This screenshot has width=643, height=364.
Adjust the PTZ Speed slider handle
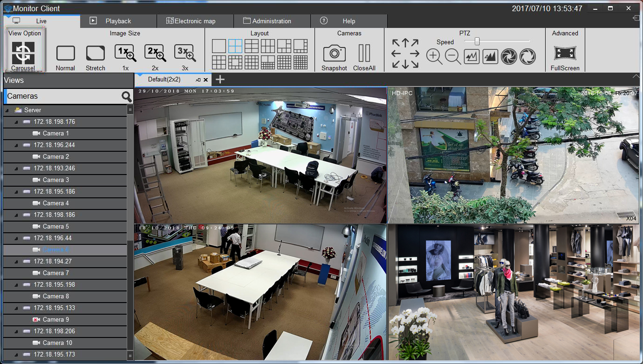pos(477,41)
